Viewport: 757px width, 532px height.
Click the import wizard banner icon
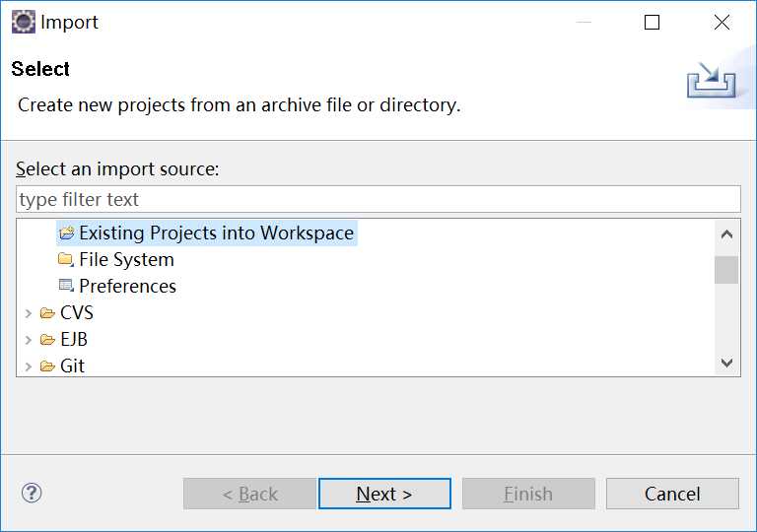click(711, 80)
